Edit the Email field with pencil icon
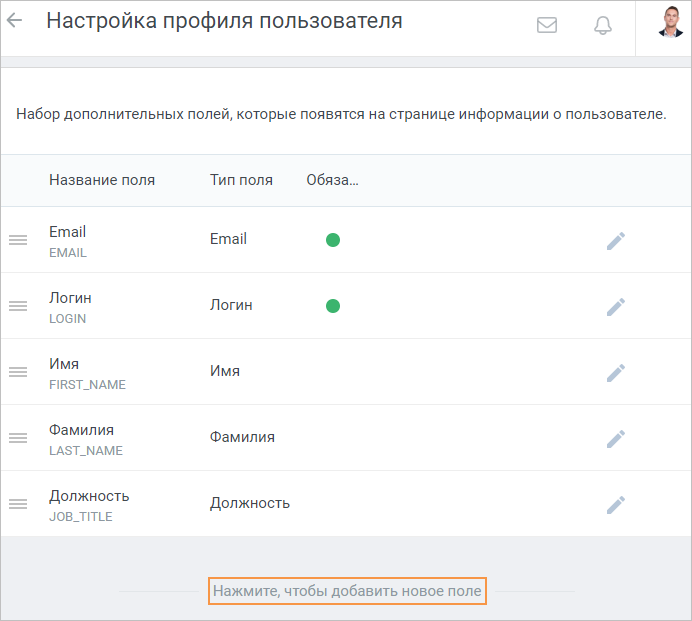 [x=615, y=241]
